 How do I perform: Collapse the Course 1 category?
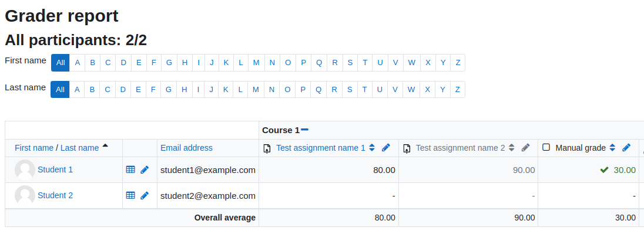click(304, 130)
